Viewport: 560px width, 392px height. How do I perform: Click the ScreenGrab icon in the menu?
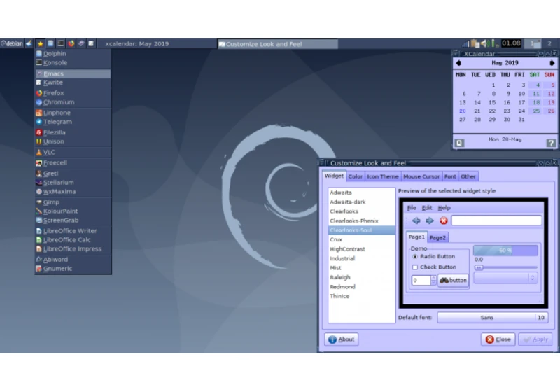click(39, 220)
